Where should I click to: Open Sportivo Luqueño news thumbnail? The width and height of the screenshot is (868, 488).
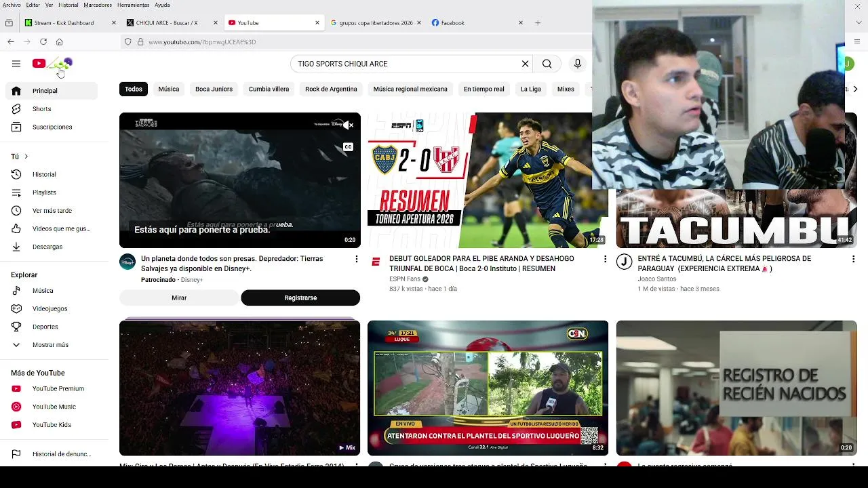tap(488, 388)
